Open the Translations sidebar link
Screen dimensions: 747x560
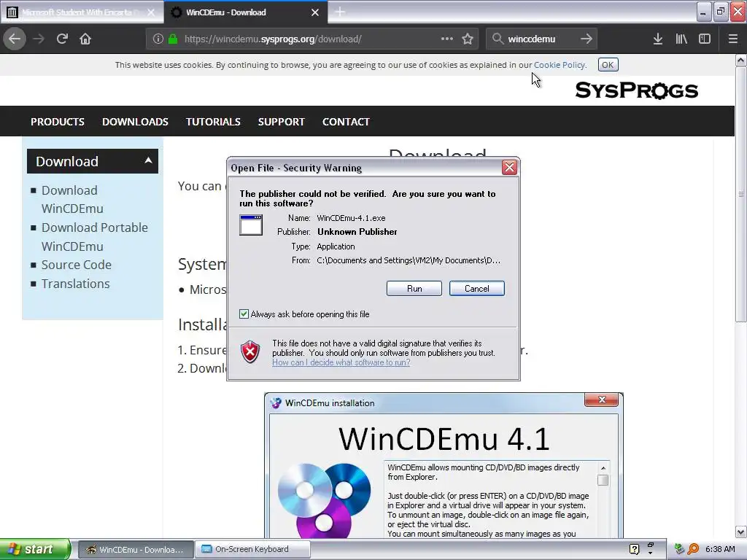click(x=75, y=284)
